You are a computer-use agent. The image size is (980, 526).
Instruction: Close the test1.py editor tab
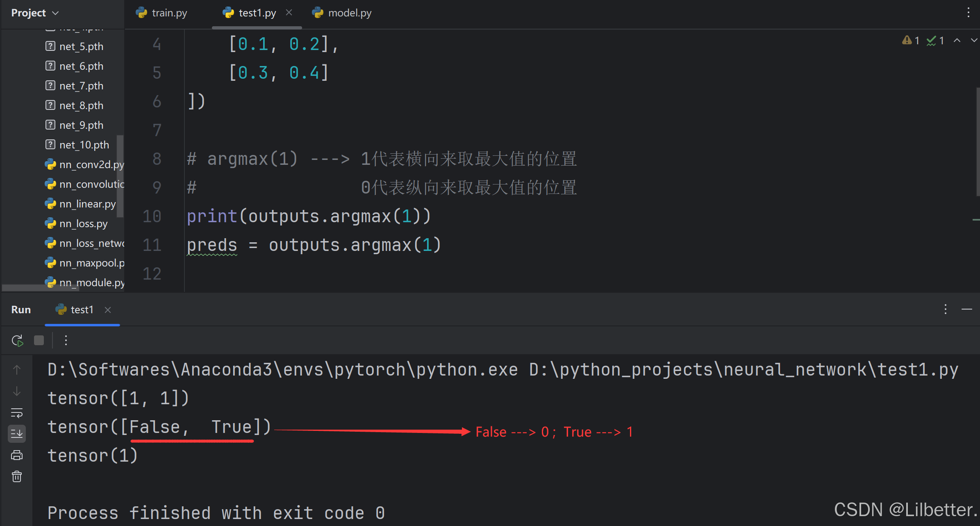(x=289, y=13)
